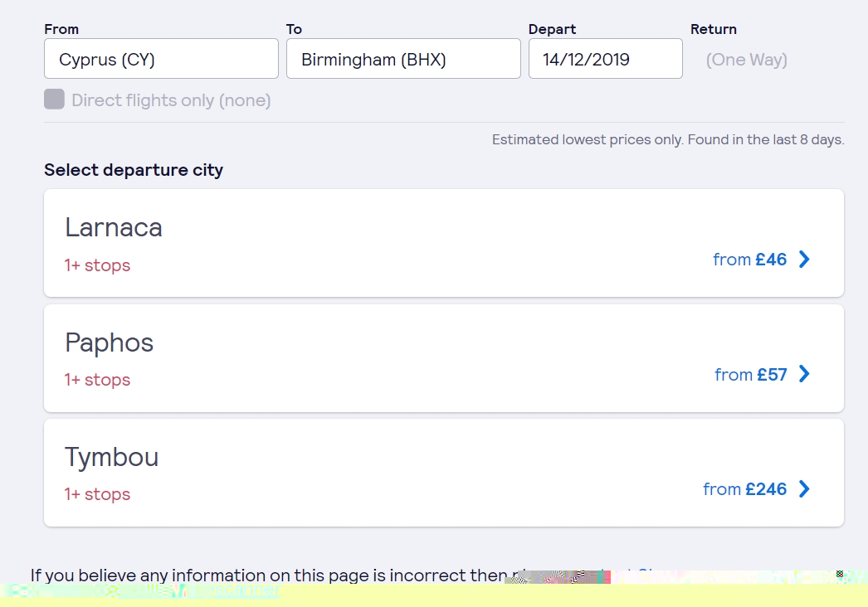Click the chevron arrow on the Paphos card
Image resolution: width=868 pixels, height=607 pixels.
(x=803, y=374)
